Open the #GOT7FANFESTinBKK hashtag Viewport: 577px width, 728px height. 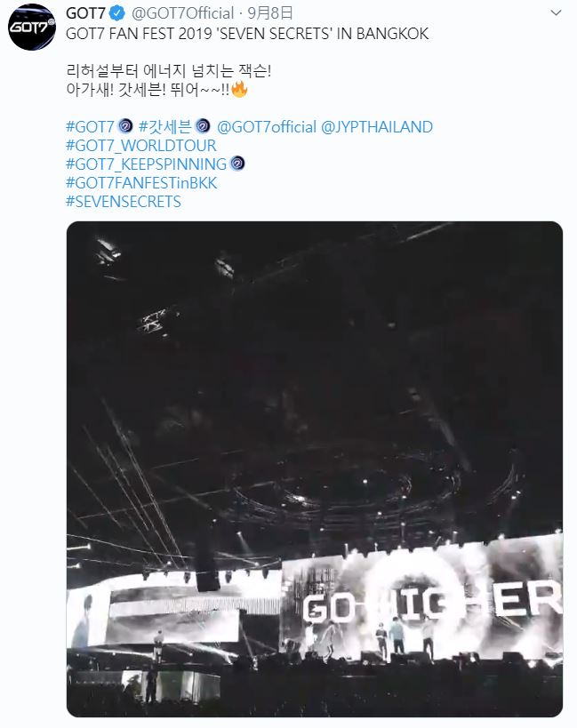[x=141, y=183]
